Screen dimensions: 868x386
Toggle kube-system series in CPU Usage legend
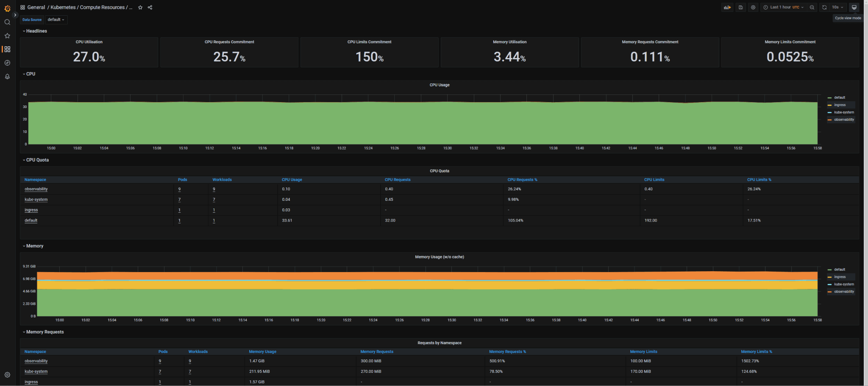point(844,112)
